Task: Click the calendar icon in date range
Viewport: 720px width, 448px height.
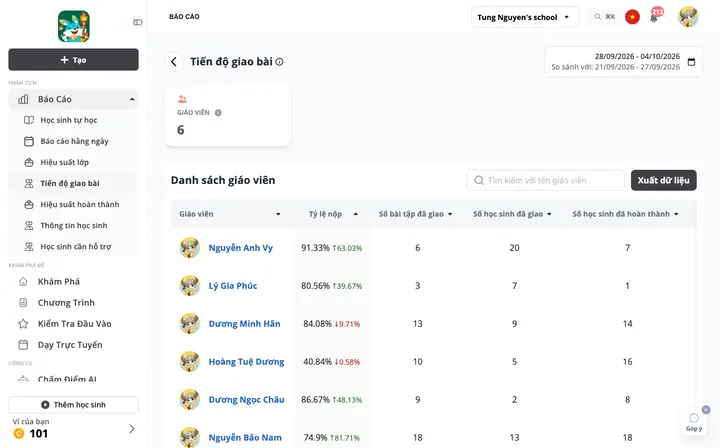Action: point(692,62)
